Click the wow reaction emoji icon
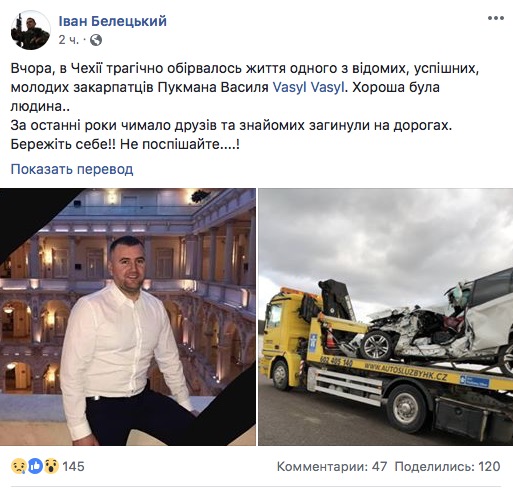The image size is (513, 489). 51,466
